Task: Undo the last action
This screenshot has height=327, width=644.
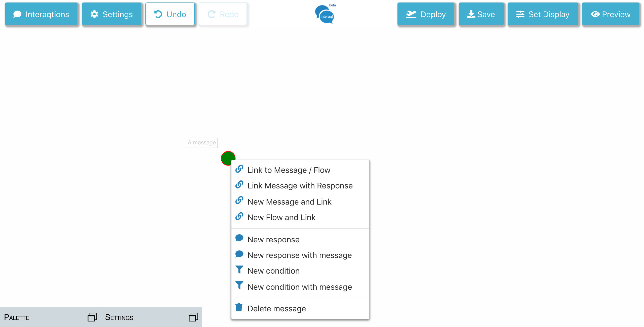Action: [x=170, y=14]
